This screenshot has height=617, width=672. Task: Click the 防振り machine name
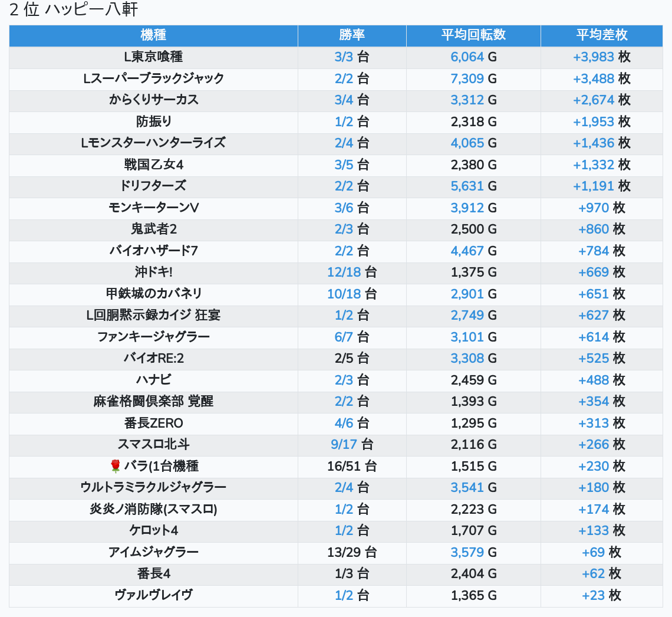tap(153, 122)
